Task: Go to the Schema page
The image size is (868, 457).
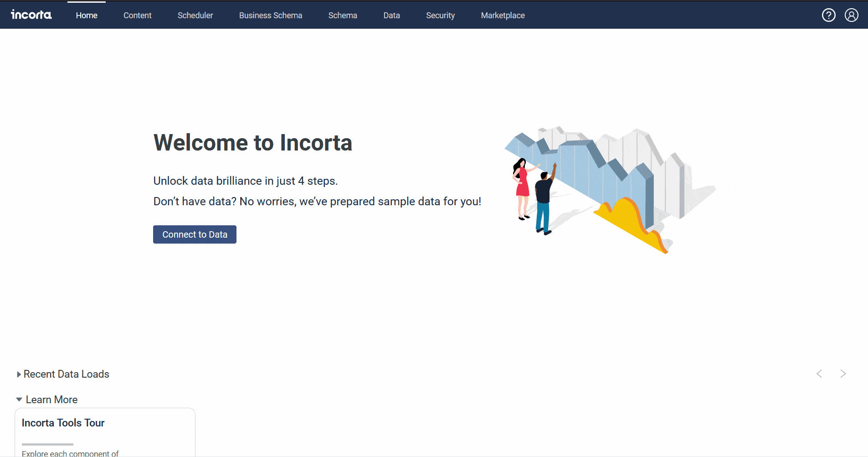Action: coord(343,15)
